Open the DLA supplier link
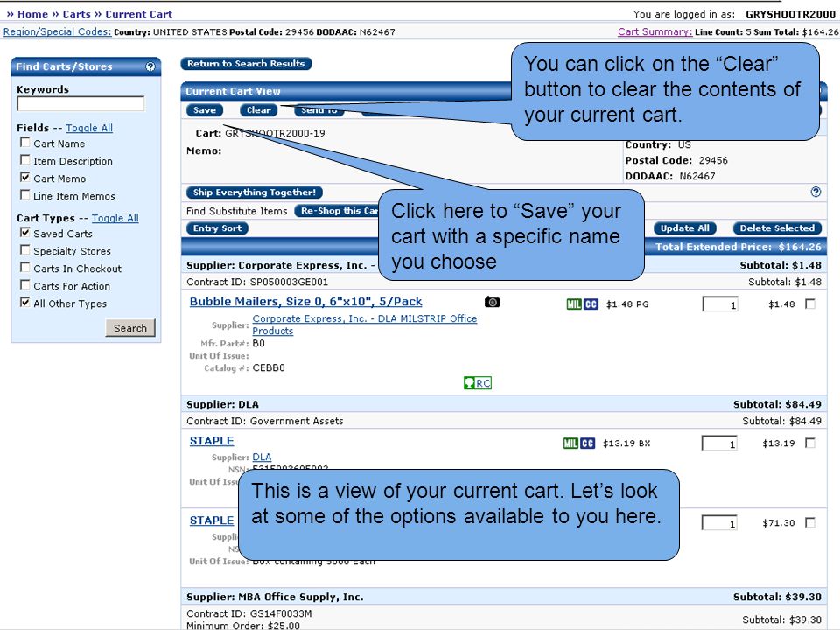The height and width of the screenshot is (630, 840). coord(262,457)
